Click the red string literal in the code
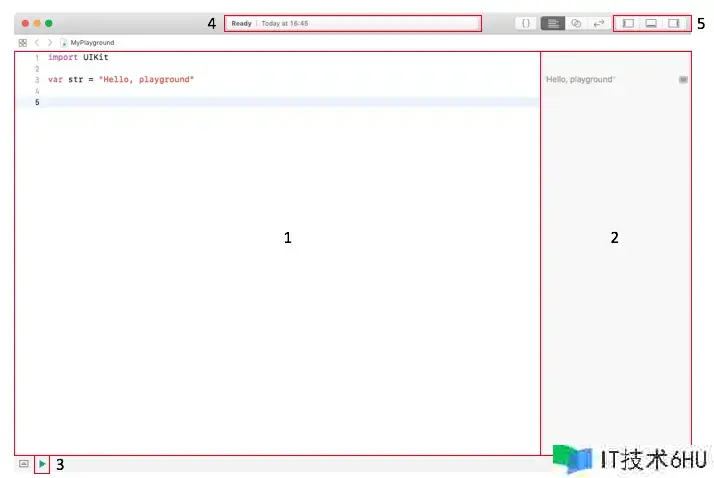The image size is (714, 478). pos(146,79)
